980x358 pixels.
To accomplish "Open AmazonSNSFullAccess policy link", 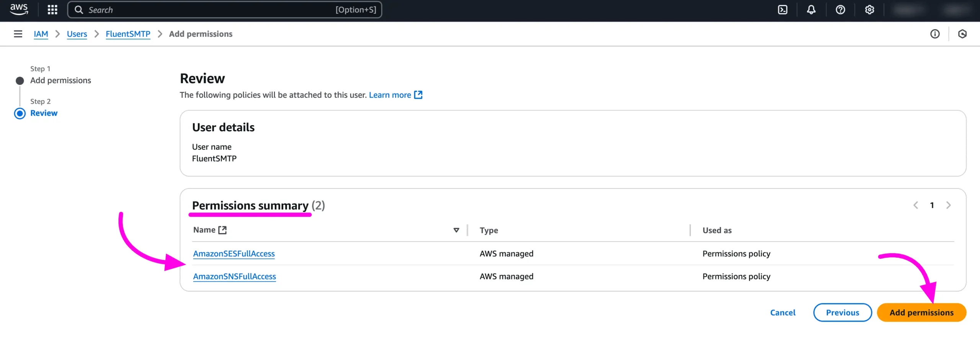I will (234, 276).
